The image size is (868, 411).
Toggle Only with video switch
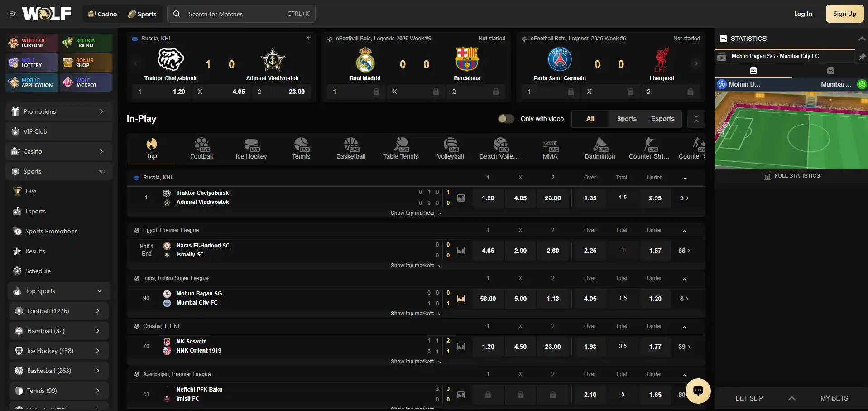tap(506, 119)
